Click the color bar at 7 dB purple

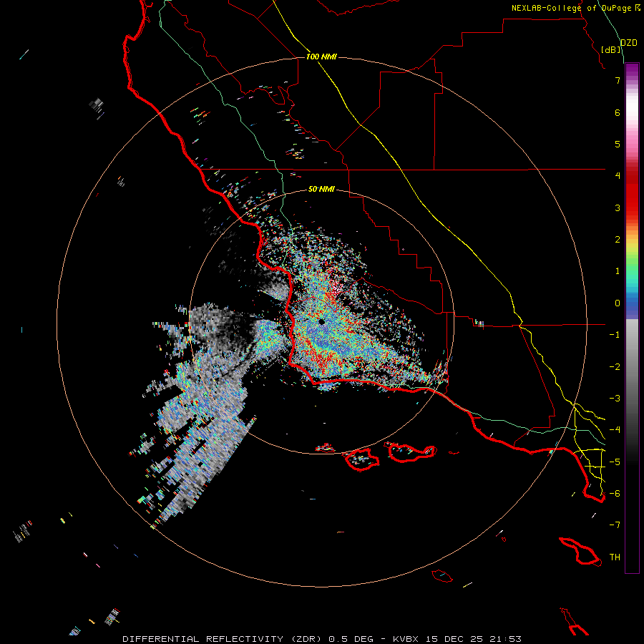coord(632,80)
